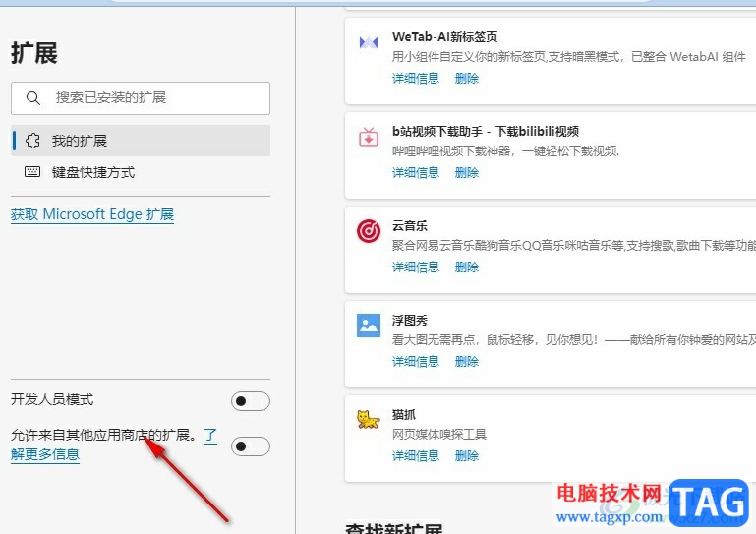The width and height of the screenshot is (756, 534).
Task: Enable extensions from other stores toggle
Action: click(x=251, y=446)
